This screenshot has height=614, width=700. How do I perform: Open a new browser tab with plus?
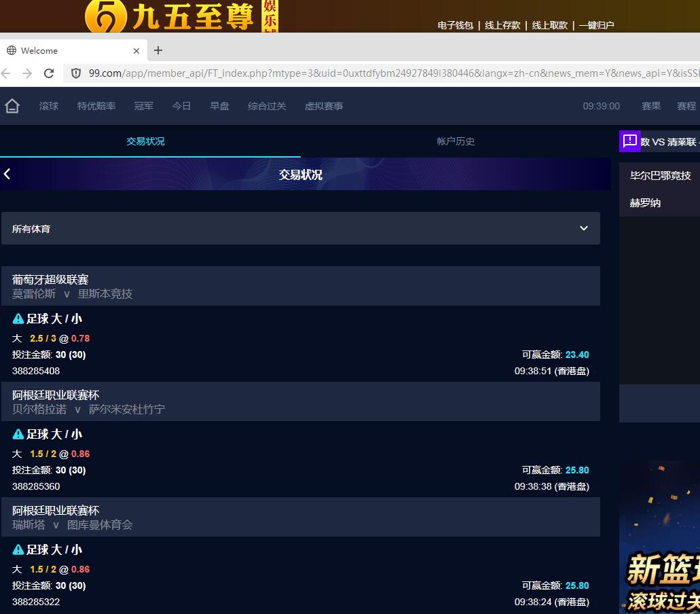158,50
